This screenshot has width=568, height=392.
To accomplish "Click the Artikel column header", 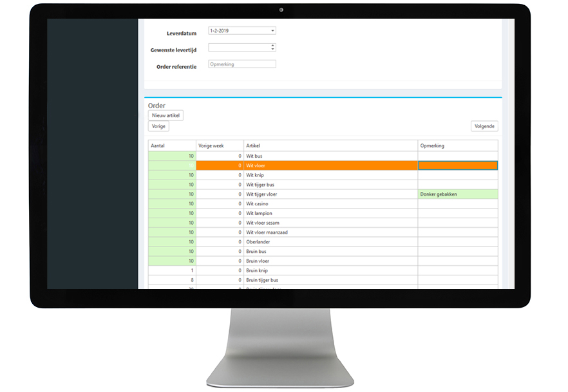I will [x=331, y=146].
